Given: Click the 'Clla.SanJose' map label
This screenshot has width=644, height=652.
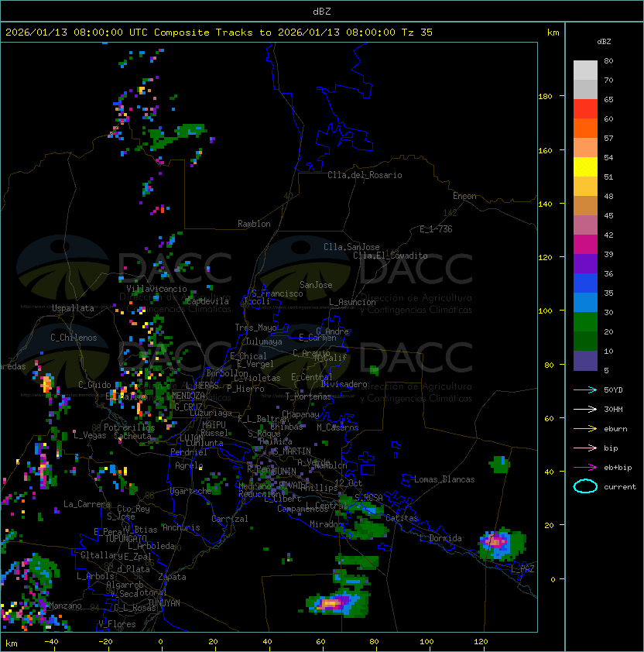Looking at the screenshot, I should tap(351, 247).
